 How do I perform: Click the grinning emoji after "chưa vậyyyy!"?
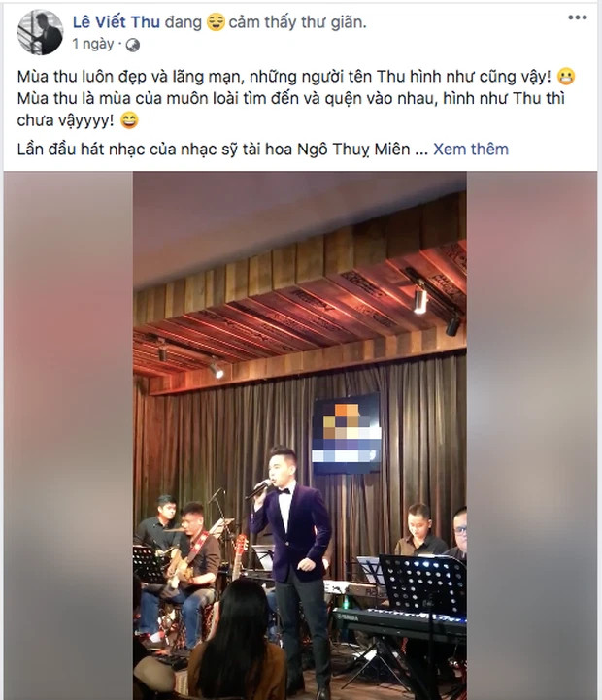click(x=129, y=120)
